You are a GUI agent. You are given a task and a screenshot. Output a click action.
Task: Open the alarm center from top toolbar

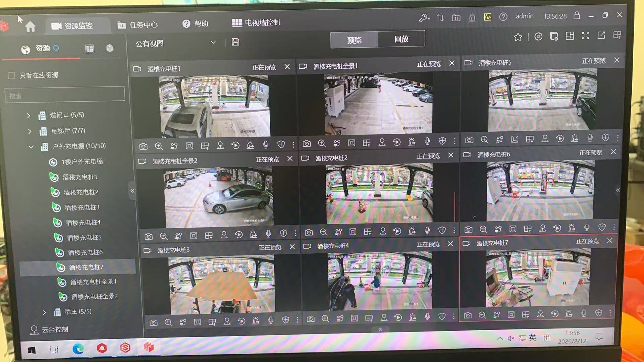tap(472, 17)
